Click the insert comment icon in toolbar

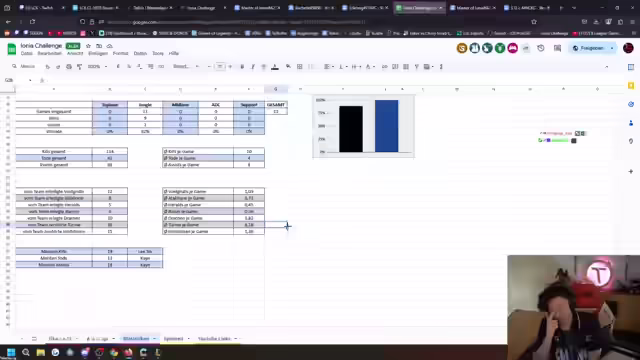coord(395,67)
